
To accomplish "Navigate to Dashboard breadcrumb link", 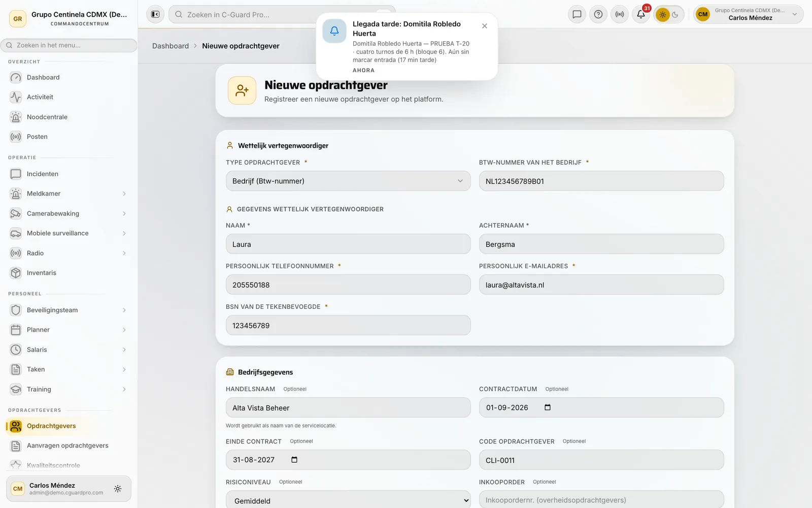I will (x=171, y=46).
